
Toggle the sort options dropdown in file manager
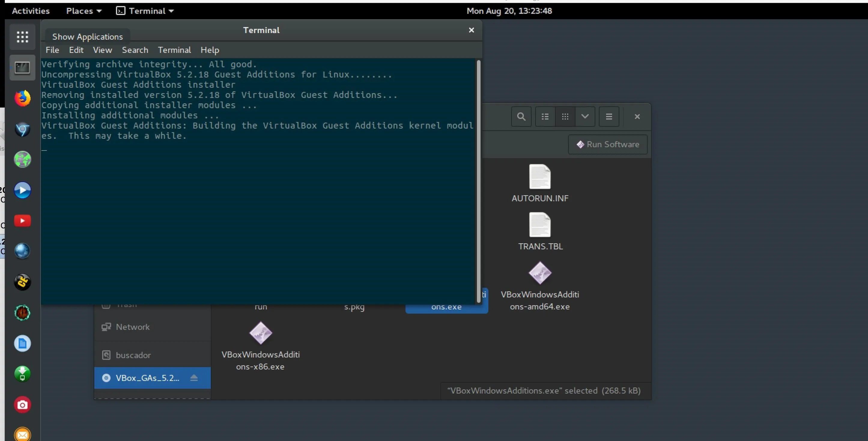coord(585,117)
